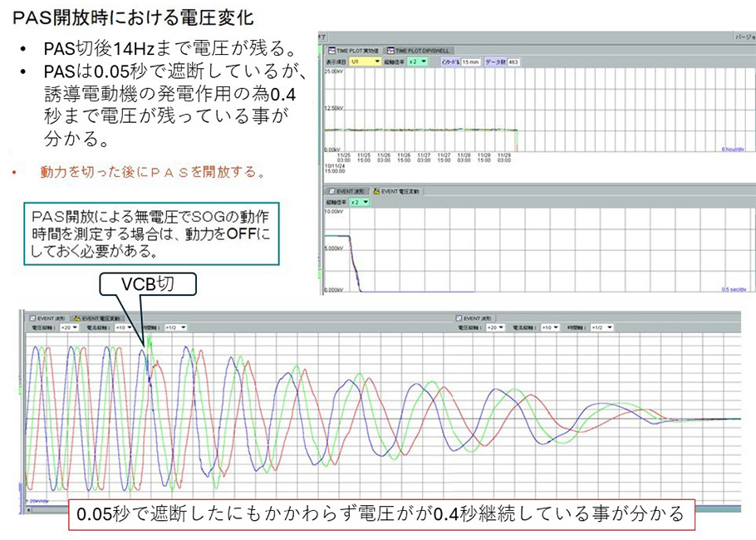Click the 15 min interval field
Viewport: 756px width, 540px height.
469,61
